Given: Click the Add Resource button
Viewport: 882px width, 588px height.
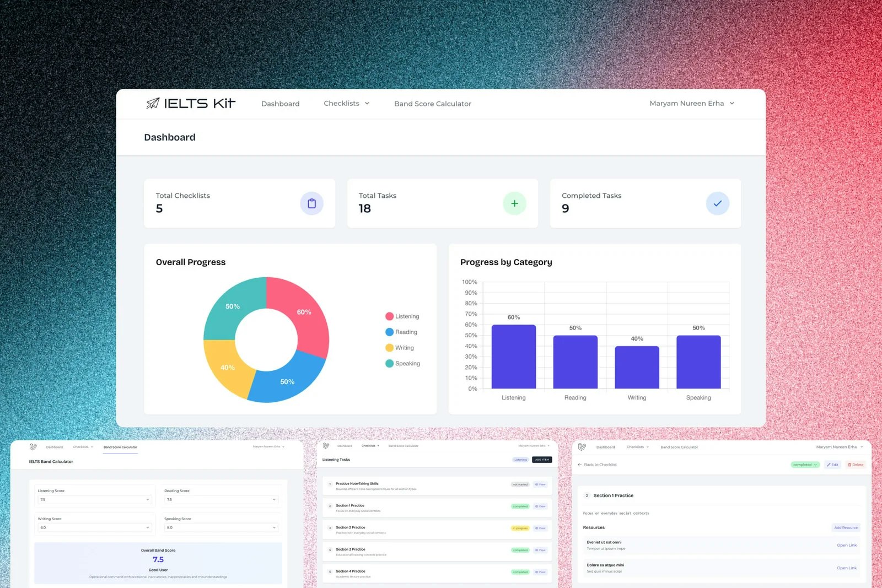Looking at the screenshot, I should pyautogui.click(x=846, y=527).
